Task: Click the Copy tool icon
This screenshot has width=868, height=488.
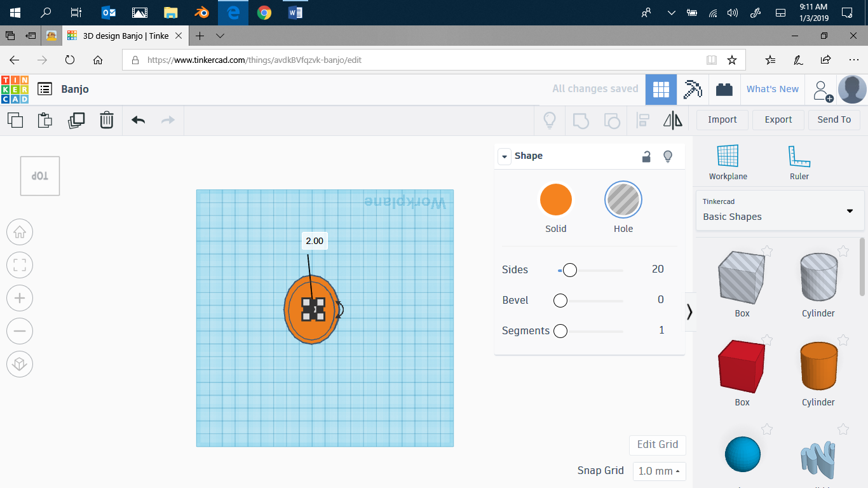Action: (x=15, y=119)
